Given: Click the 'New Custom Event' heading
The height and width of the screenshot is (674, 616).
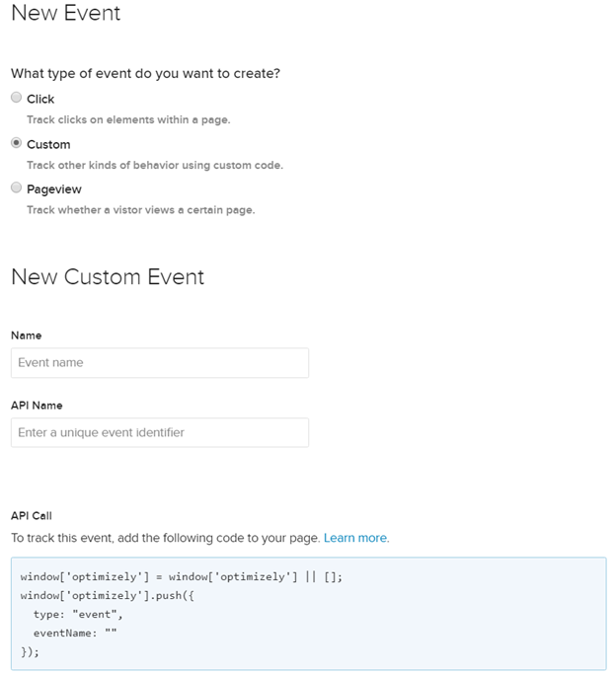Looking at the screenshot, I should click(108, 276).
